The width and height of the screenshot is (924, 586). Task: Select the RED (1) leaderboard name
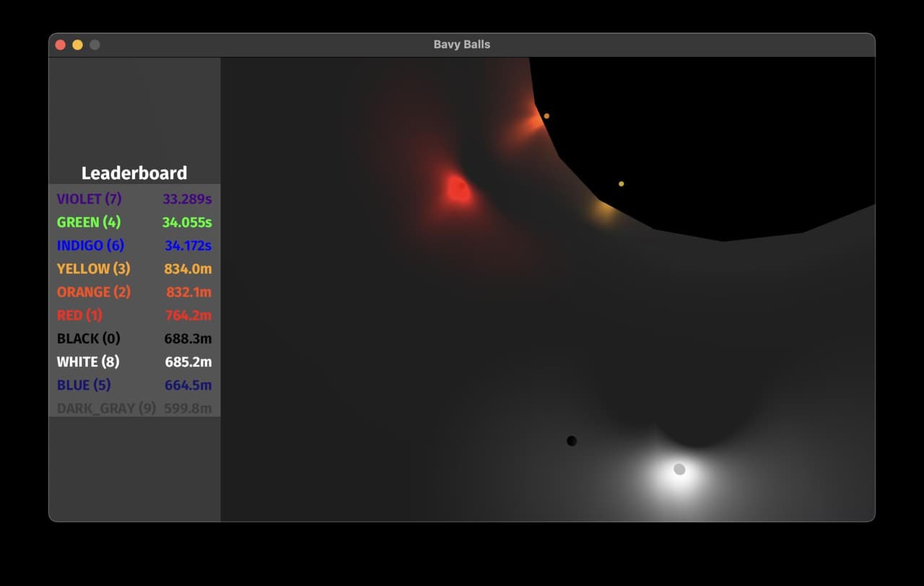tap(80, 315)
